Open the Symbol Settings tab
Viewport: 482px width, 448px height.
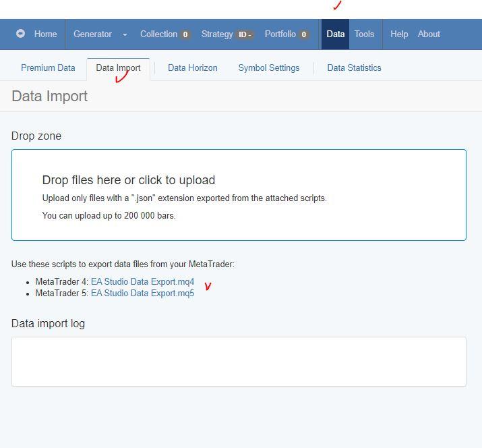[x=268, y=68]
